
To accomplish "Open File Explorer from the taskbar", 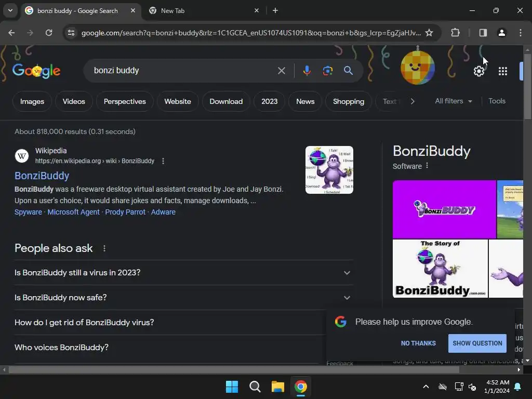I will pyautogui.click(x=277, y=387).
